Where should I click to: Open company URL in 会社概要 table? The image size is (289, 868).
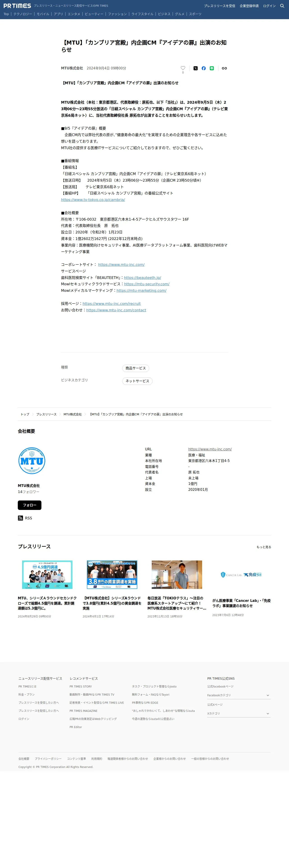[210, 449]
